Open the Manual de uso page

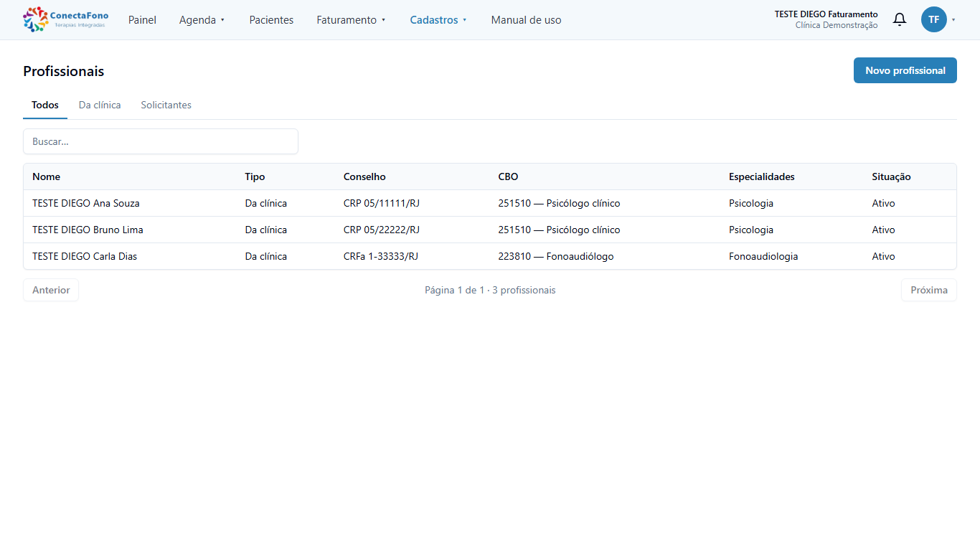click(x=527, y=20)
